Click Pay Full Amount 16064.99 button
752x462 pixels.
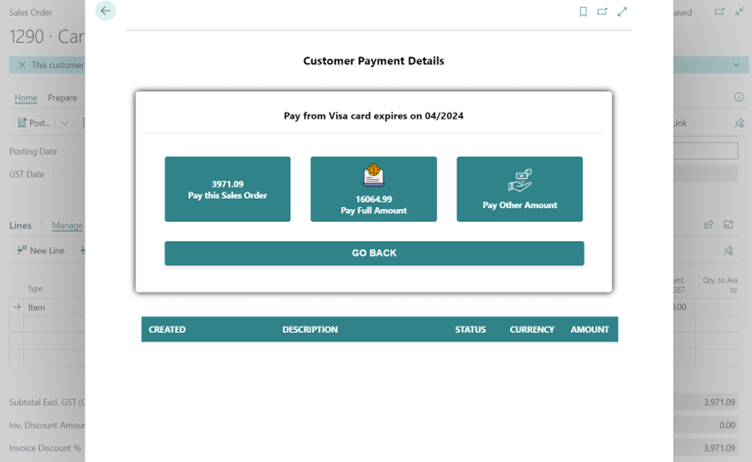[x=374, y=189]
